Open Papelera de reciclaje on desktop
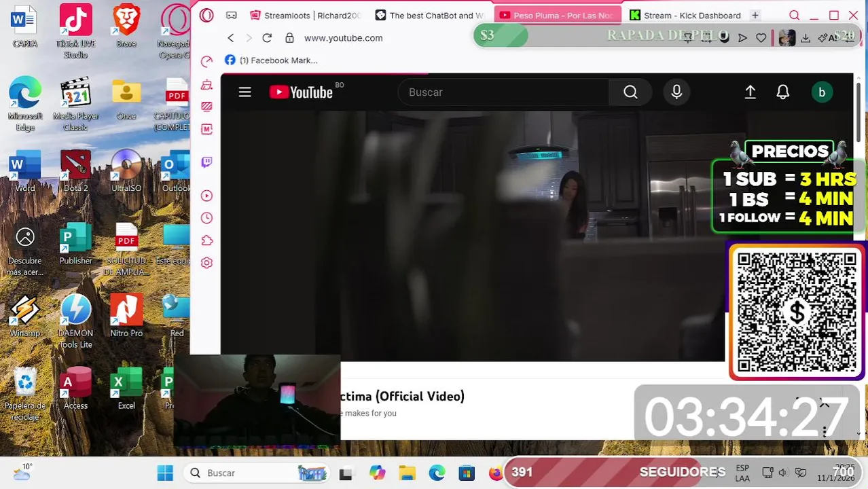 tap(25, 395)
